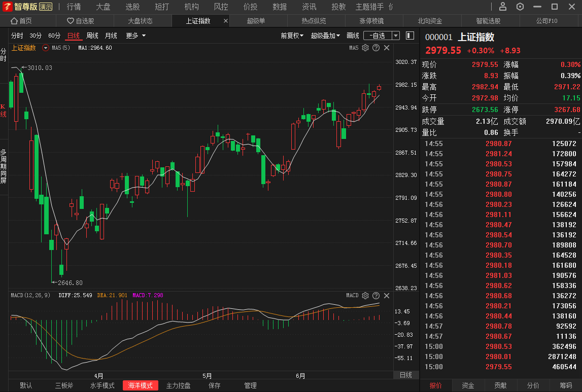
Task: Click the 保存 button
Action: [x=215, y=386]
